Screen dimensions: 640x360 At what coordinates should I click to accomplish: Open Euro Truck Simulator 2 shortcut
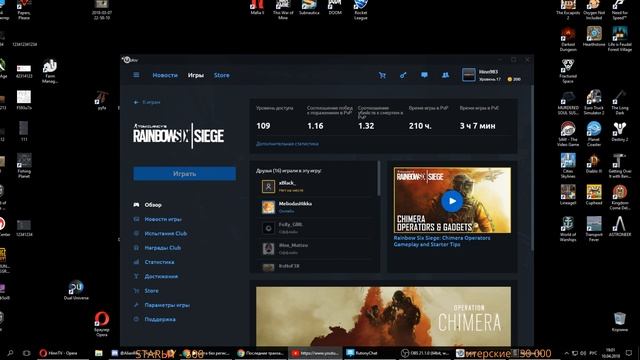point(594,102)
